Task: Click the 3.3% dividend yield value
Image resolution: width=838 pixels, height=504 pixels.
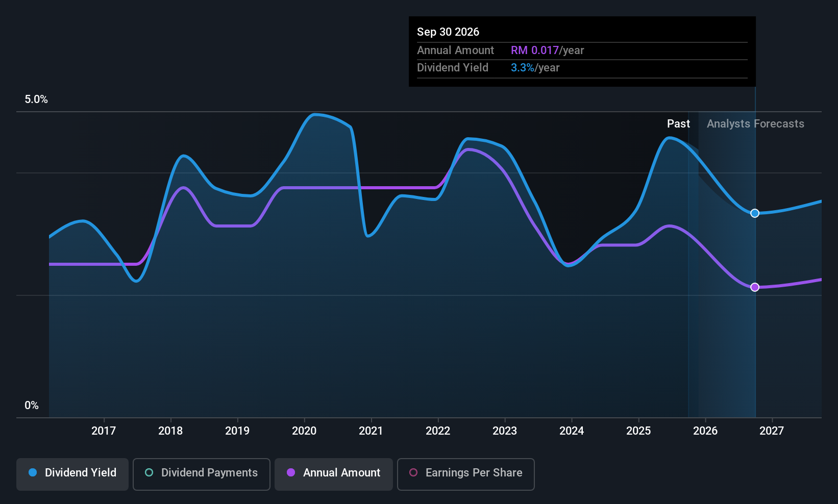Action: click(523, 68)
